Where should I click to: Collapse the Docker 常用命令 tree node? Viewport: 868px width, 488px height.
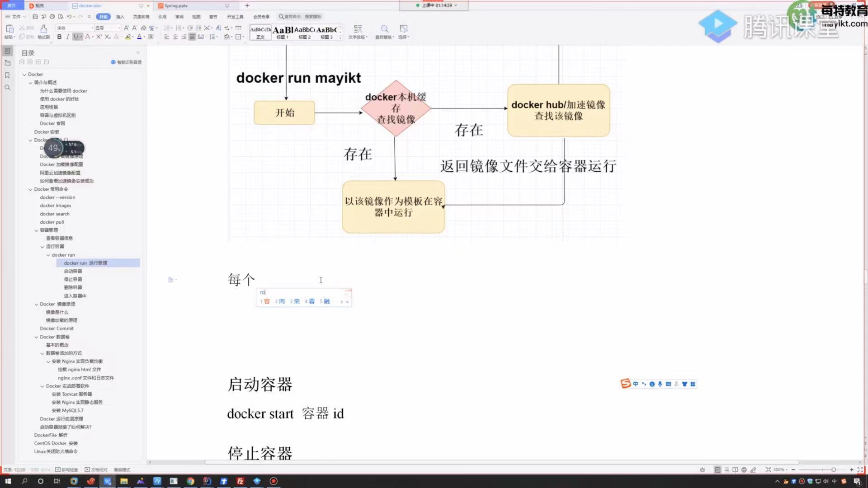pyautogui.click(x=30, y=189)
